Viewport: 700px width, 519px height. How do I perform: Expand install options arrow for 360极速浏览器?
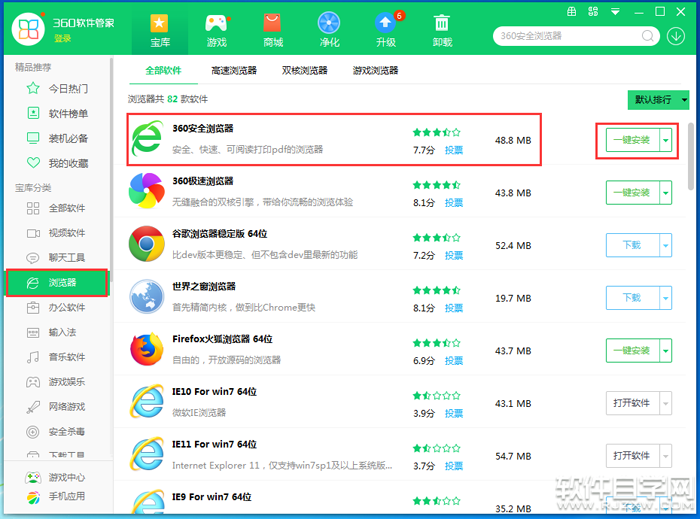(666, 193)
